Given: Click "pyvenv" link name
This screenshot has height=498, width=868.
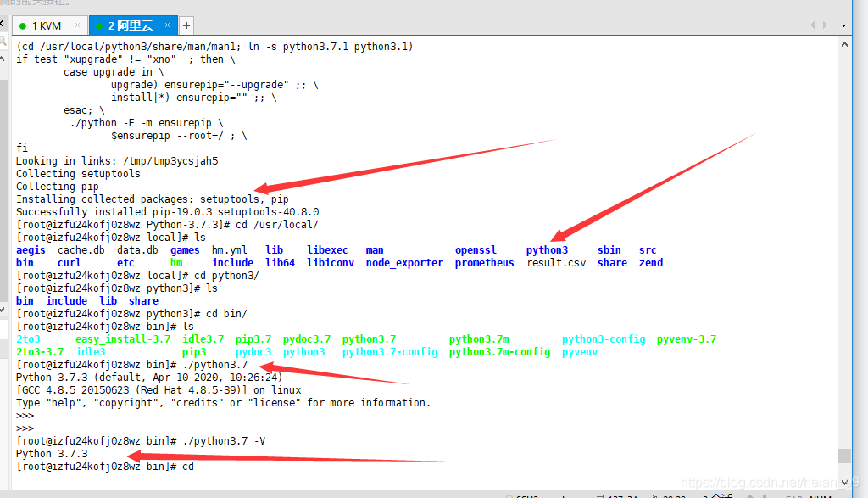Looking at the screenshot, I should [580, 352].
